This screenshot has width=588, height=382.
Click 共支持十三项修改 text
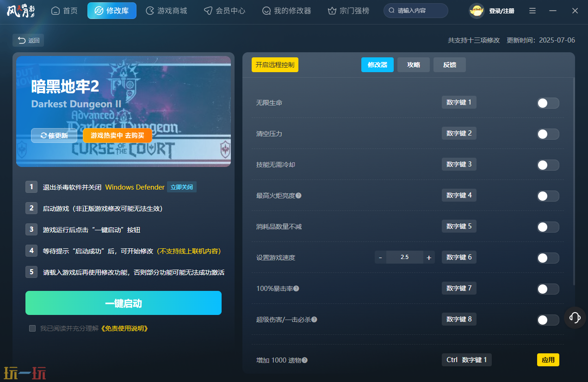coord(474,40)
